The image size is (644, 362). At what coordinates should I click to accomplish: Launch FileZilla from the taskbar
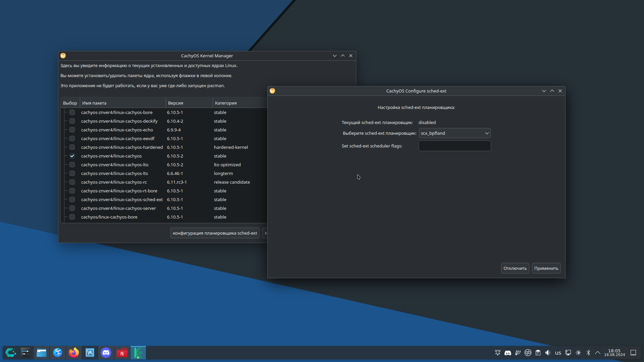122,353
